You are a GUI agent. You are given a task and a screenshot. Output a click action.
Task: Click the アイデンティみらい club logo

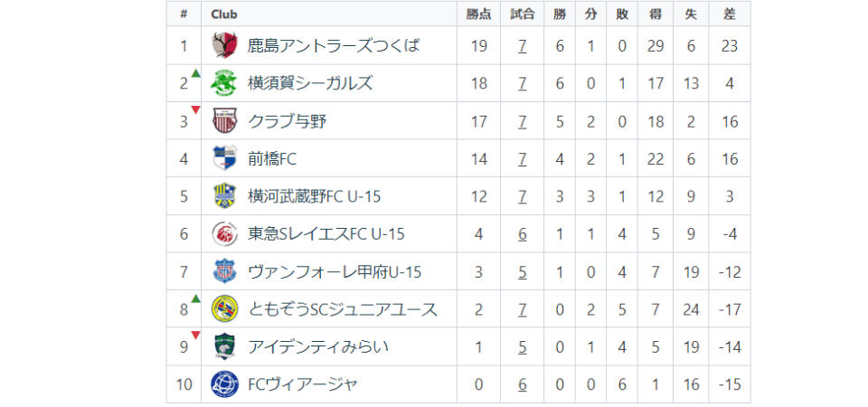[224, 346]
